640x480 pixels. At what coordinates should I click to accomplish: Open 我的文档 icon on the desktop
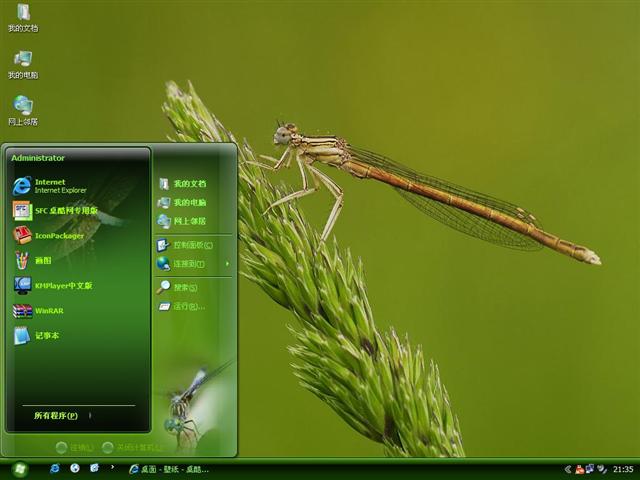pyautogui.click(x=23, y=17)
